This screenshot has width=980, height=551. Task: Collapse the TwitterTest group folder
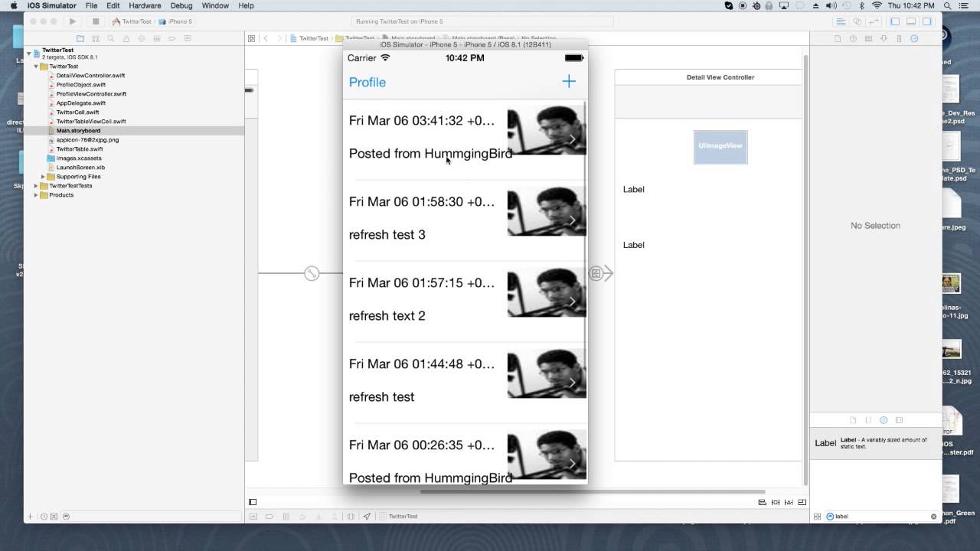click(x=36, y=67)
